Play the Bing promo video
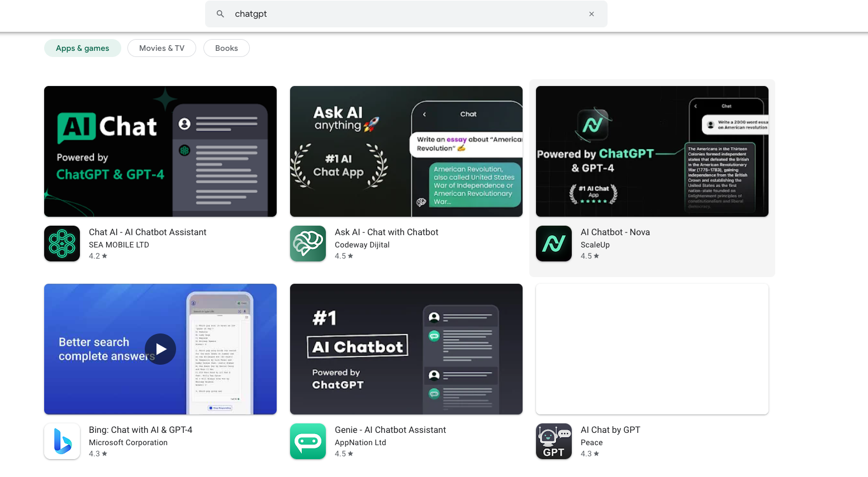This screenshot has width=868, height=477. point(160,349)
